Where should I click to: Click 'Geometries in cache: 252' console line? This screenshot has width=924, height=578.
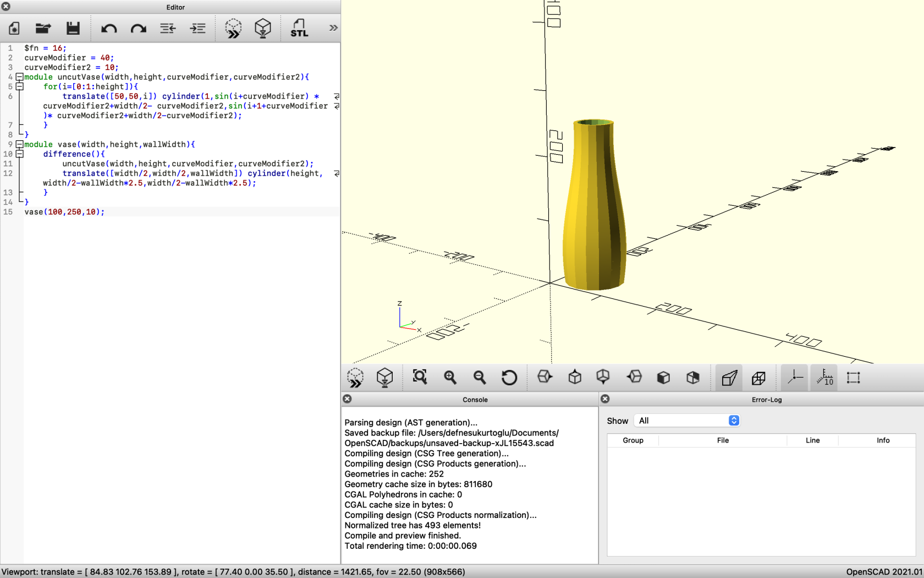coord(394,474)
